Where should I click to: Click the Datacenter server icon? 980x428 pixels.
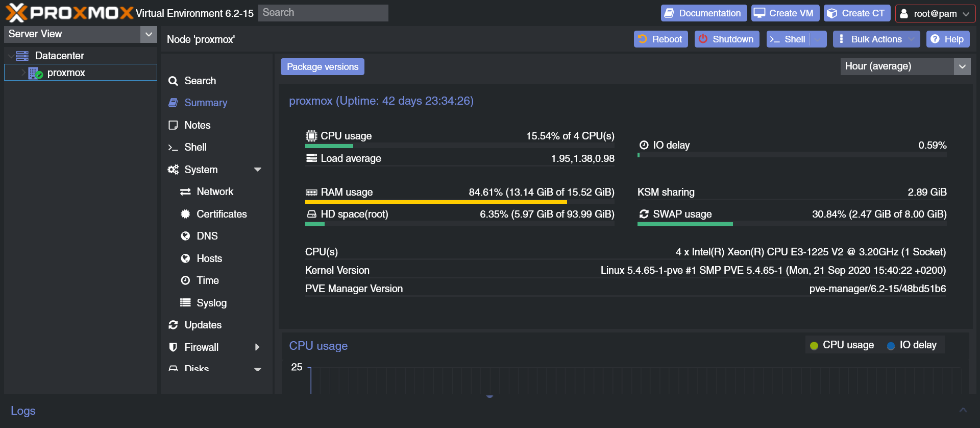point(22,56)
